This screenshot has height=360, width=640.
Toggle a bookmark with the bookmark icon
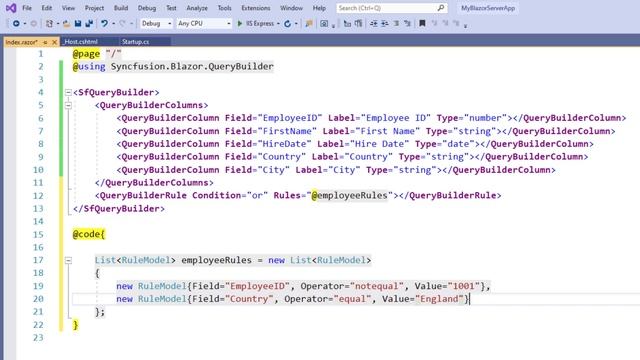click(x=422, y=23)
